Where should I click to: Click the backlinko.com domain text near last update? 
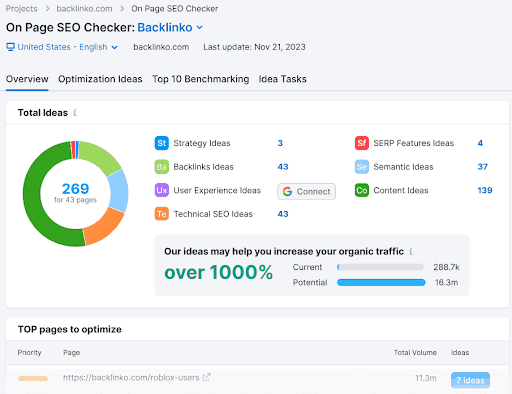point(161,47)
